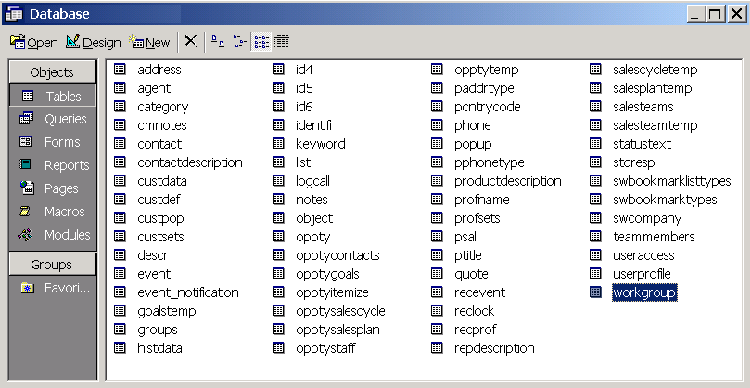The height and width of the screenshot is (388, 750).
Task: Open the Reports objects list
Action: [53, 165]
